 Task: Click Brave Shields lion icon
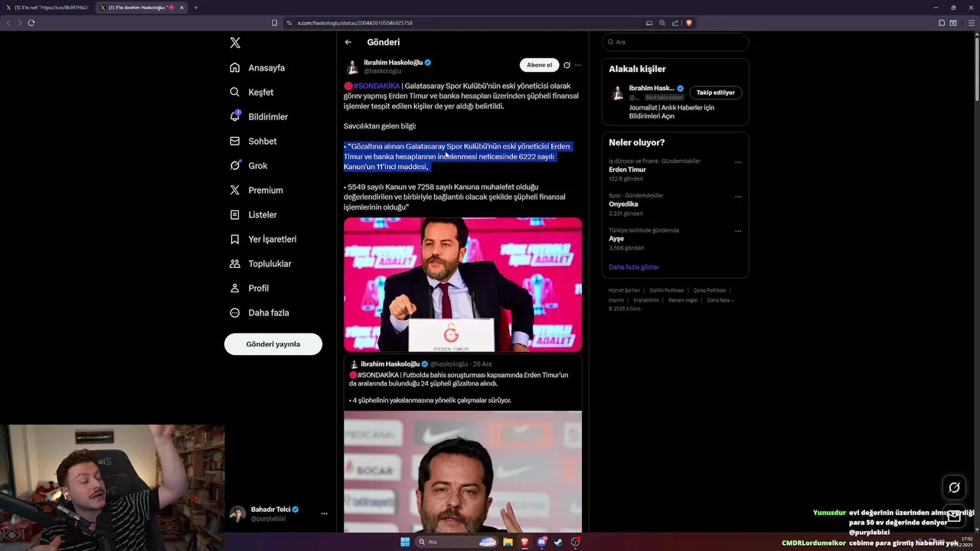(x=689, y=23)
